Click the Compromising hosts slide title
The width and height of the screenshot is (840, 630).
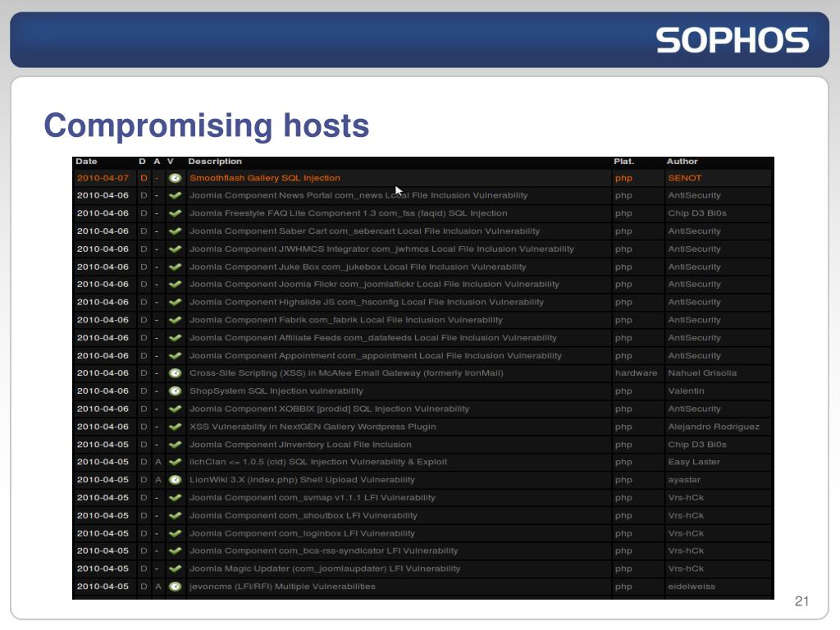(206, 126)
